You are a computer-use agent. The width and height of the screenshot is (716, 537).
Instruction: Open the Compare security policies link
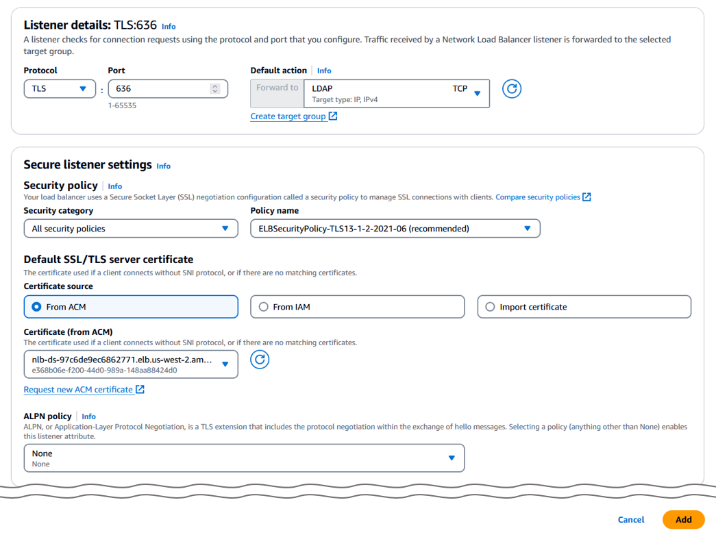537,197
